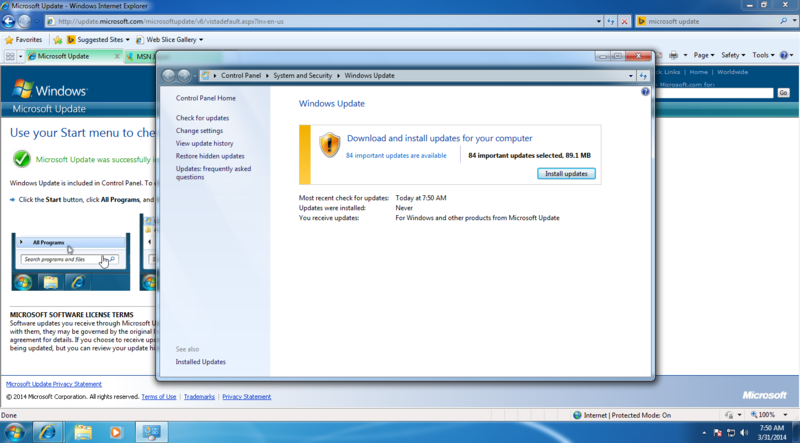Click the Microsoft.com search field
Image resolution: width=800 pixels, height=443 pixels.
[x=714, y=93]
